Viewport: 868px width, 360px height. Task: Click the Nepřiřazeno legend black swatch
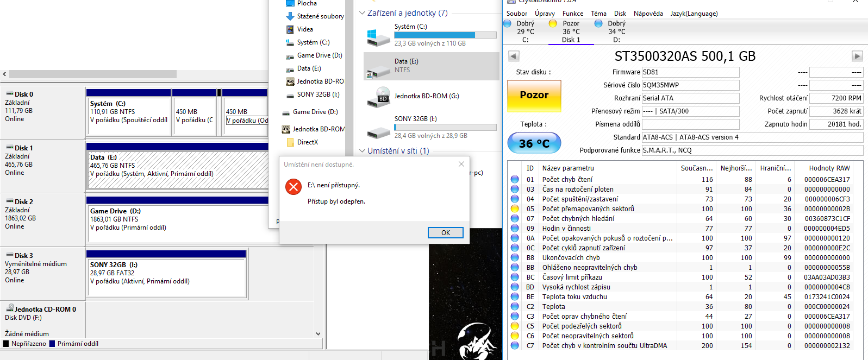click(x=6, y=344)
